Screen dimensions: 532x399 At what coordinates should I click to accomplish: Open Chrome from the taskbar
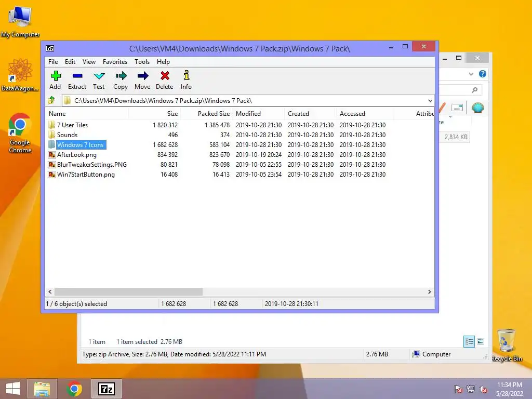pos(74,389)
